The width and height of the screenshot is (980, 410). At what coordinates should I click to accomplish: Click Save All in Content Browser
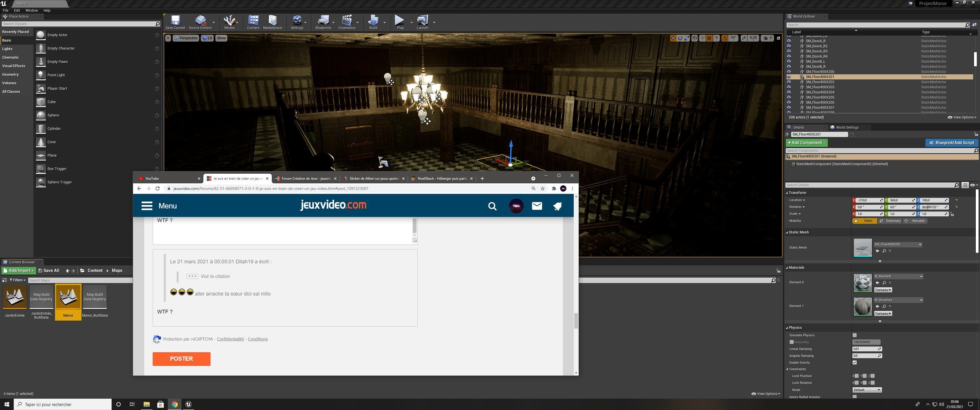[x=49, y=271]
